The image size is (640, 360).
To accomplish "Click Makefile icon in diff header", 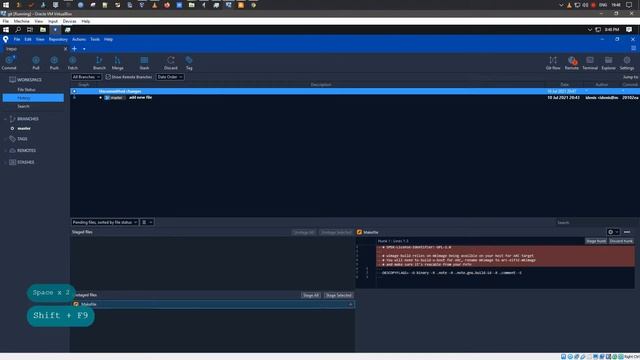I will click(x=359, y=232).
